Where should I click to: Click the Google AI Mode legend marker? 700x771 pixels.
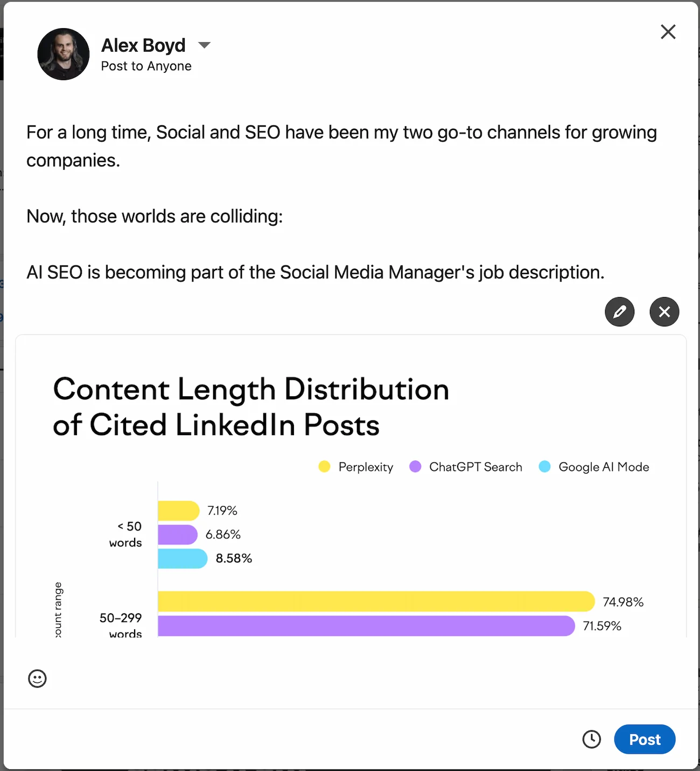pyautogui.click(x=544, y=467)
